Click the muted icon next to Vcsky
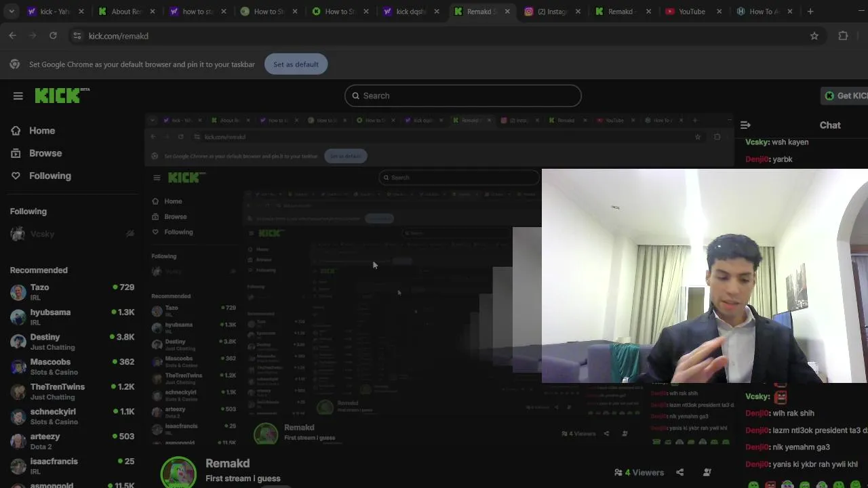Image resolution: width=868 pixels, height=488 pixels. [x=130, y=234]
